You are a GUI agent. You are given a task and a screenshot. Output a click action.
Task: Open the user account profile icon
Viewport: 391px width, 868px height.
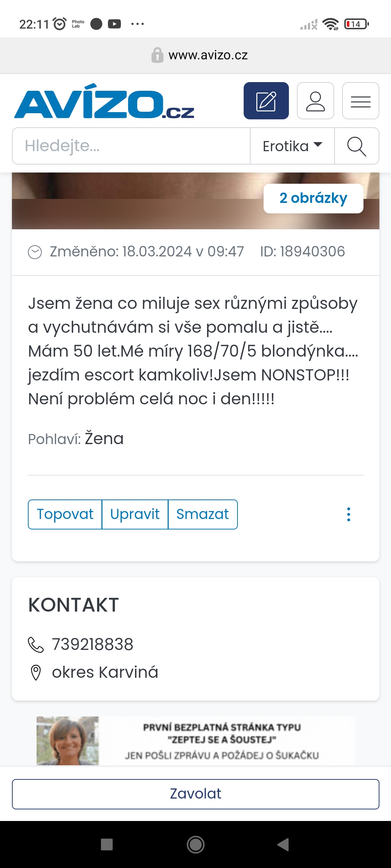tap(315, 101)
